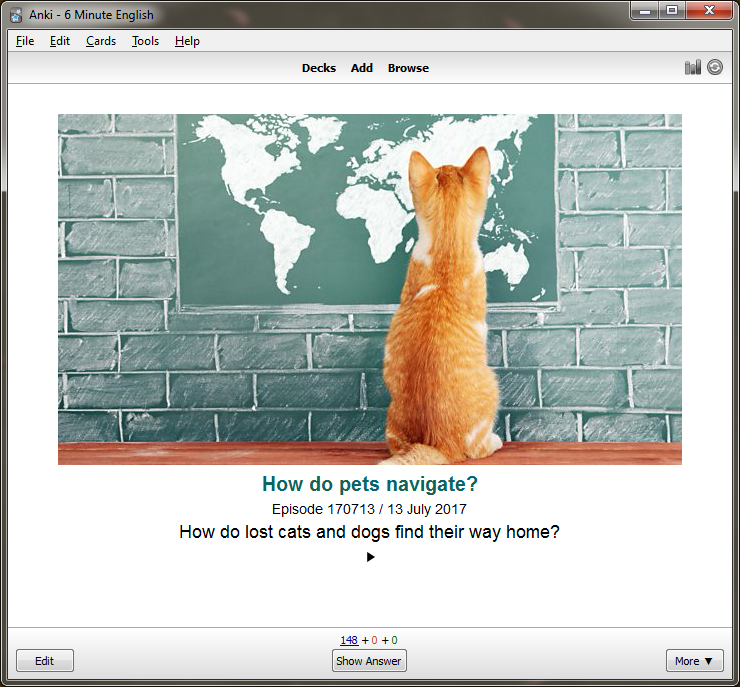Viewport: 740px width, 687px height.
Task: Open the Cards menu
Action: tap(101, 41)
